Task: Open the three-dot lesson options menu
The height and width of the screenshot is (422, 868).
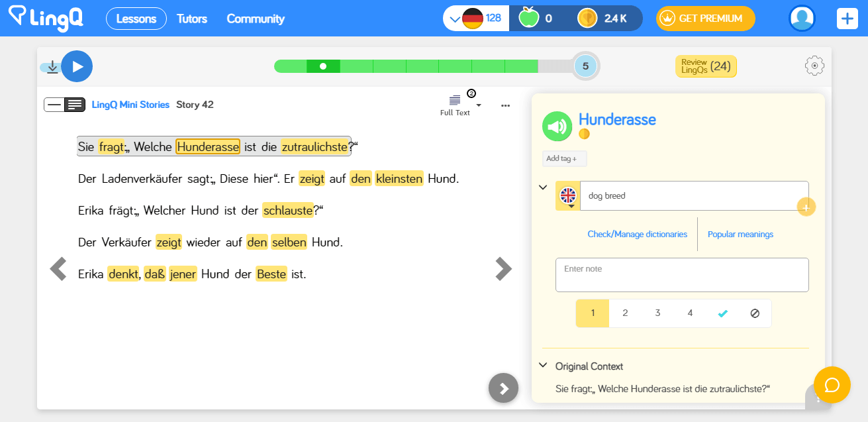Action: (506, 105)
